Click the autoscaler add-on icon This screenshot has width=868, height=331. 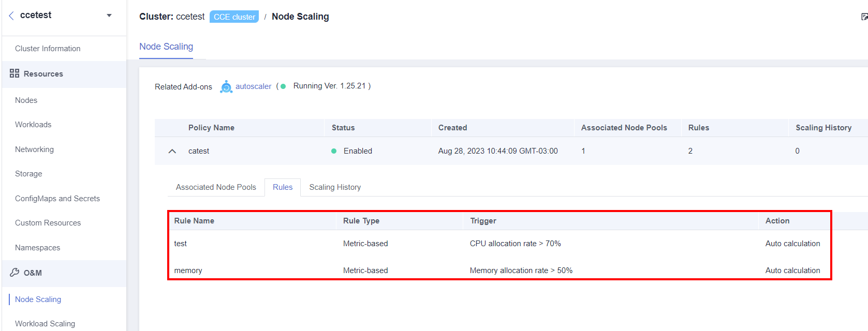pos(226,86)
